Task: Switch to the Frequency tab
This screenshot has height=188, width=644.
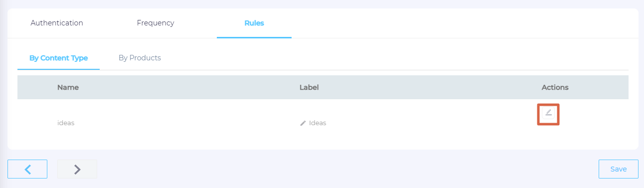Action: click(x=156, y=23)
